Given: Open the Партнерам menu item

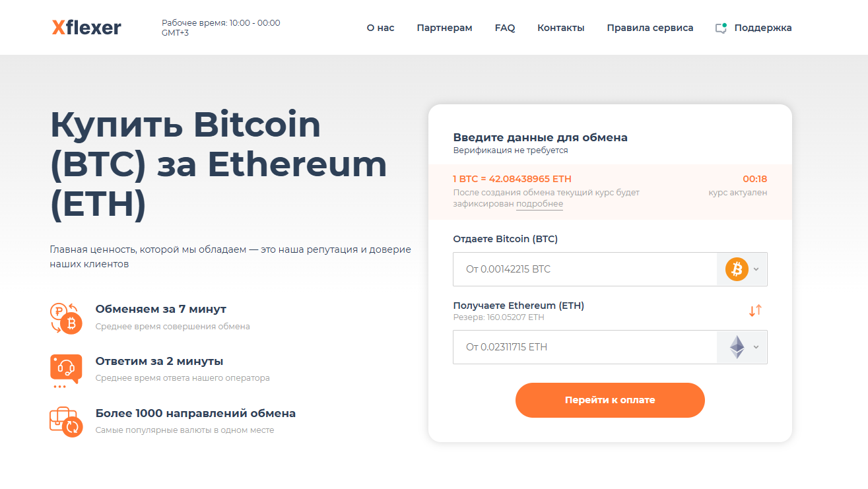Looking at the screenshot, I should pyautogui.click(x=444, y=28).
